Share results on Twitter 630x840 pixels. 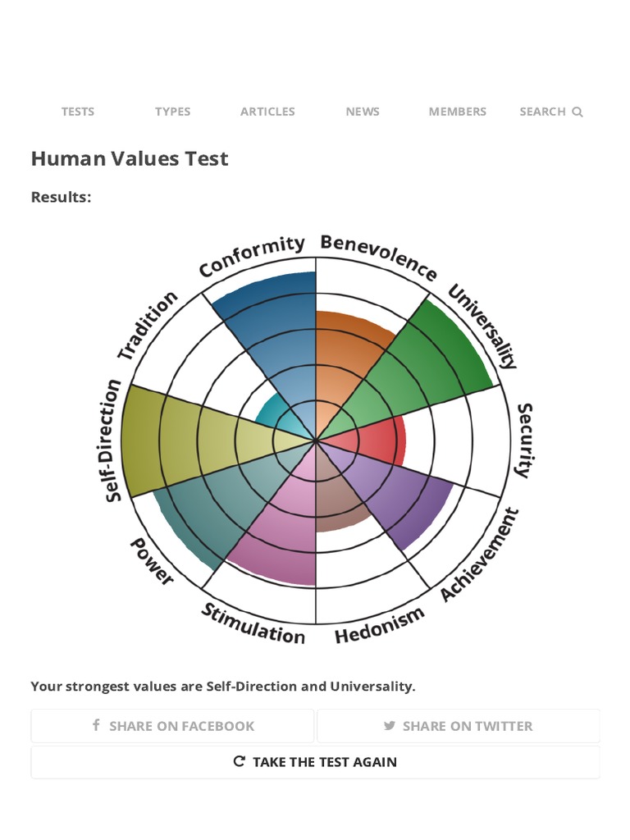point(459,726)
